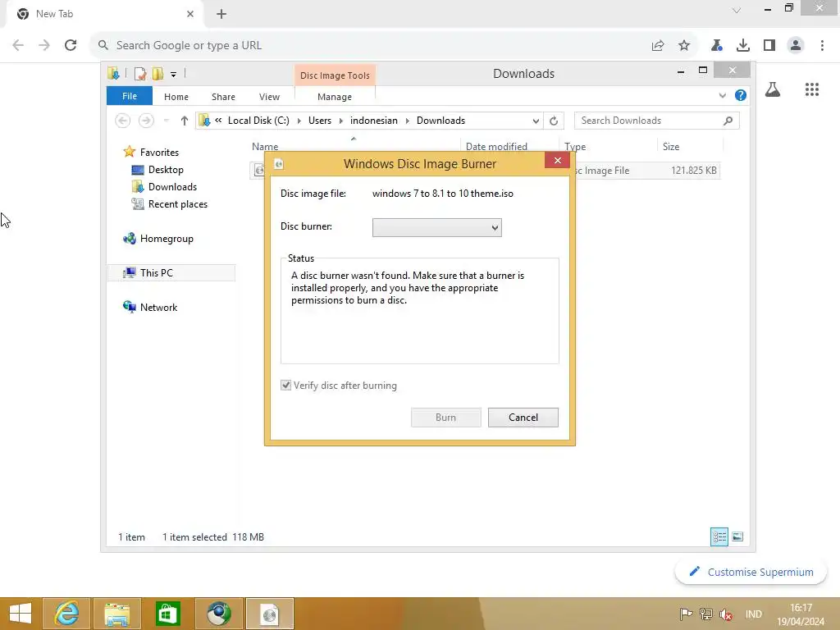Open the recent locations dropdown arrow

166,121
